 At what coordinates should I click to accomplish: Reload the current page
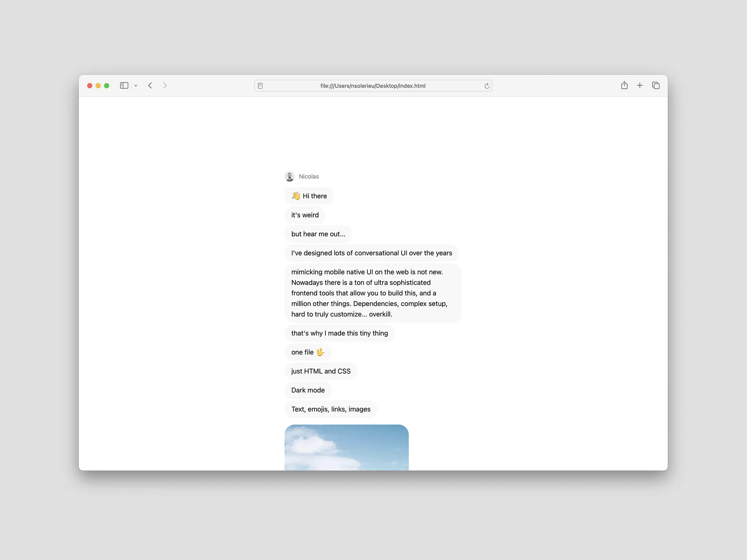tap(487, 85)
